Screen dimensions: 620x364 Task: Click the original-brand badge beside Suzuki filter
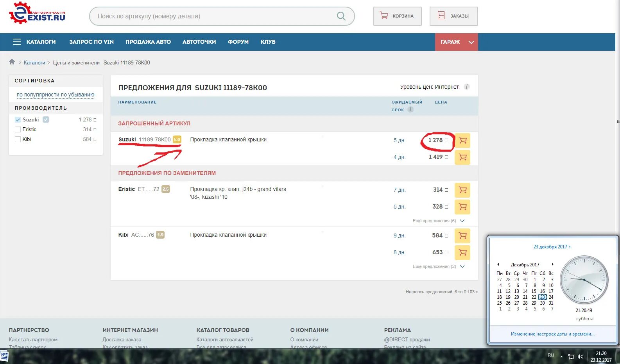46,120
